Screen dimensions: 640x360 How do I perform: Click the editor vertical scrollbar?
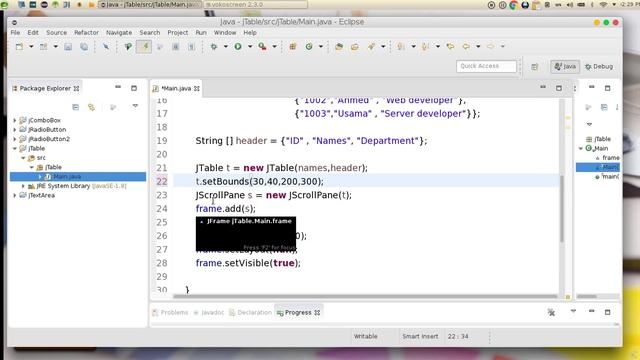[562, 208]
